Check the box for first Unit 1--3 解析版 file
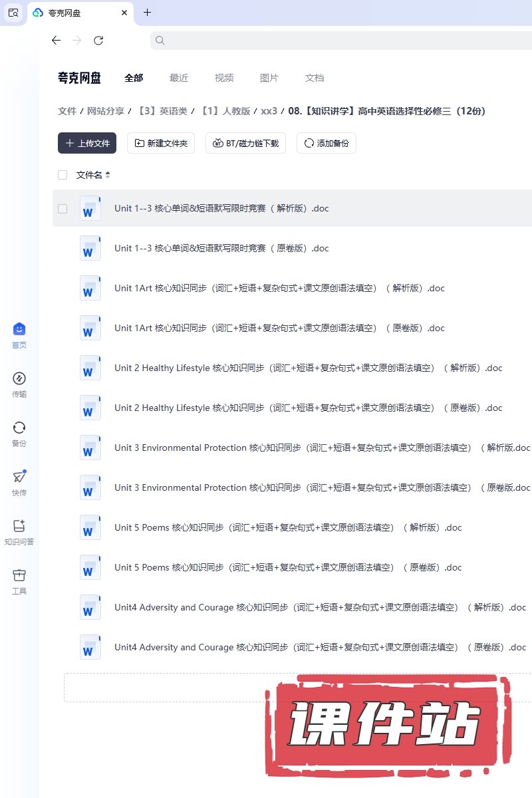The width and height of the screenshot is (532, 798). pyautogui.click(x=63, y=208)
